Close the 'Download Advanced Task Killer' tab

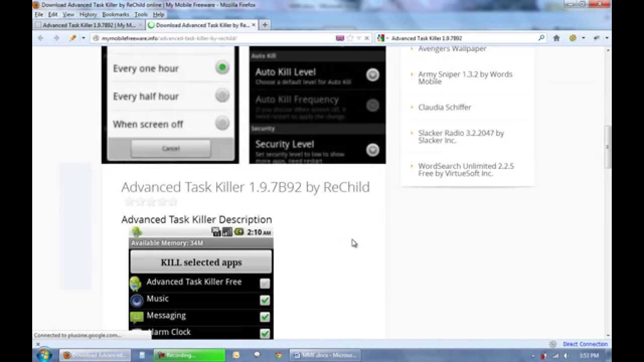(x=253, y=25)
